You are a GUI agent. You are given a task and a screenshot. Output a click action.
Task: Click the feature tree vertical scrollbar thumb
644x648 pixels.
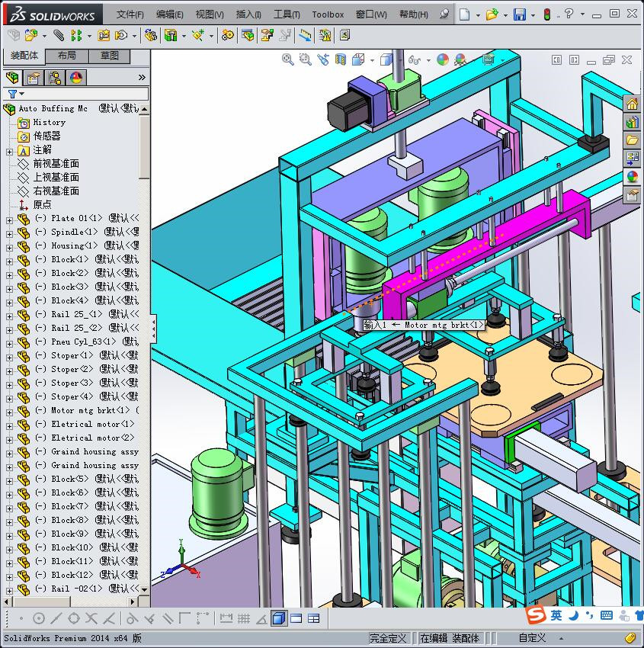pyautogui.click(x=144, y=146)
